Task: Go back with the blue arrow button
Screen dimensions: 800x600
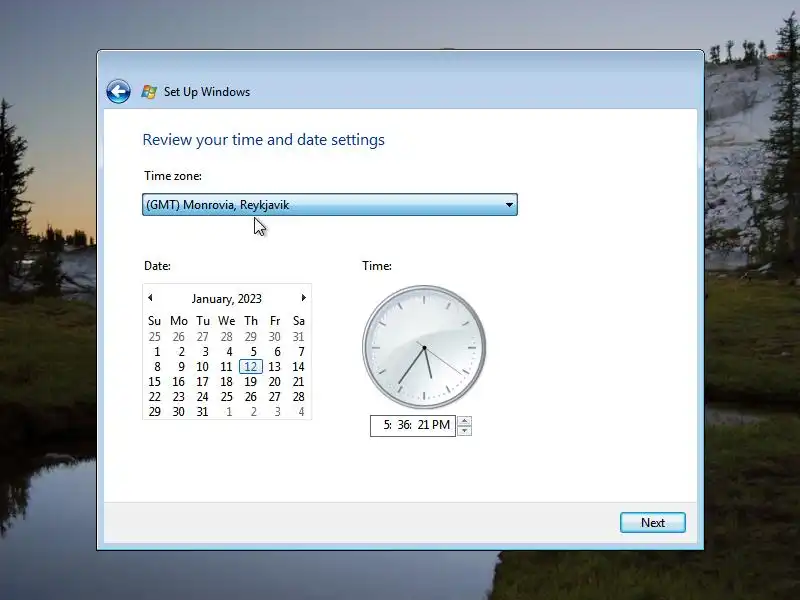Action: [x=118, y=92]
